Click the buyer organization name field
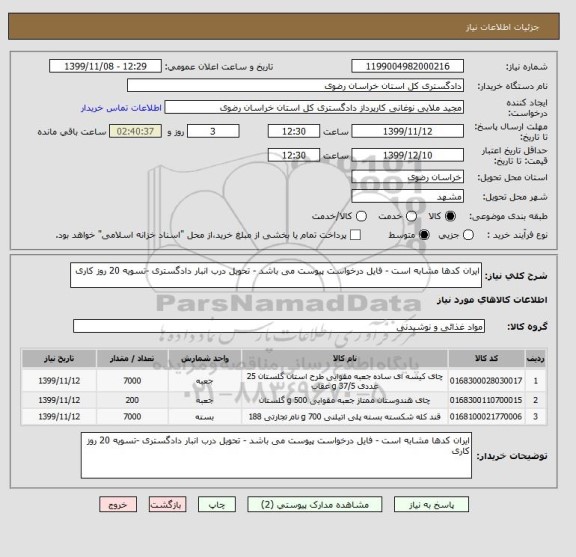The height and width of the screenshot is (557, 576). tap(295, 86)
